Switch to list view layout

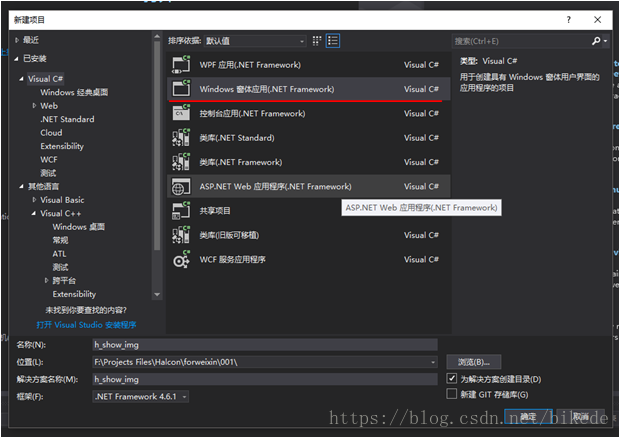coord(333,41)
